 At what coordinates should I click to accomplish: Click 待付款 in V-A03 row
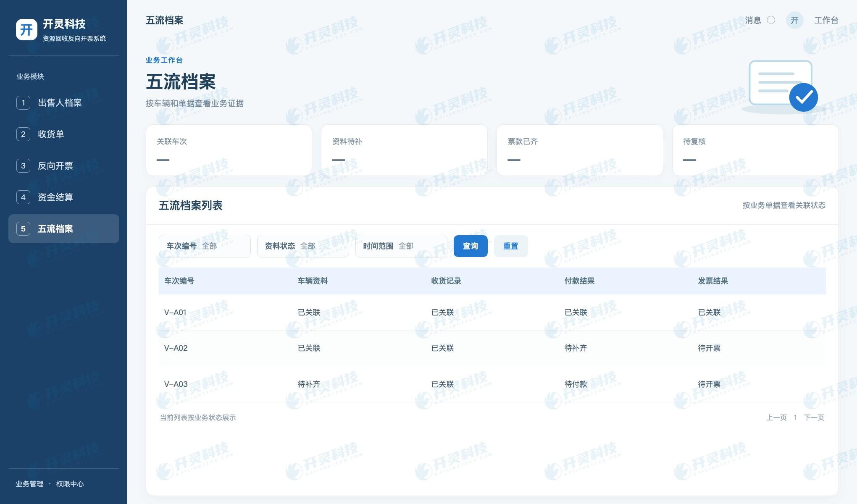point(576,384)
